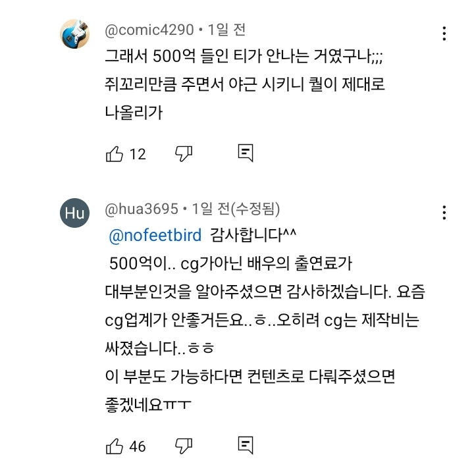Click the round "Hu" avatar icon
The image size is (474, 476).
(75, 213)
